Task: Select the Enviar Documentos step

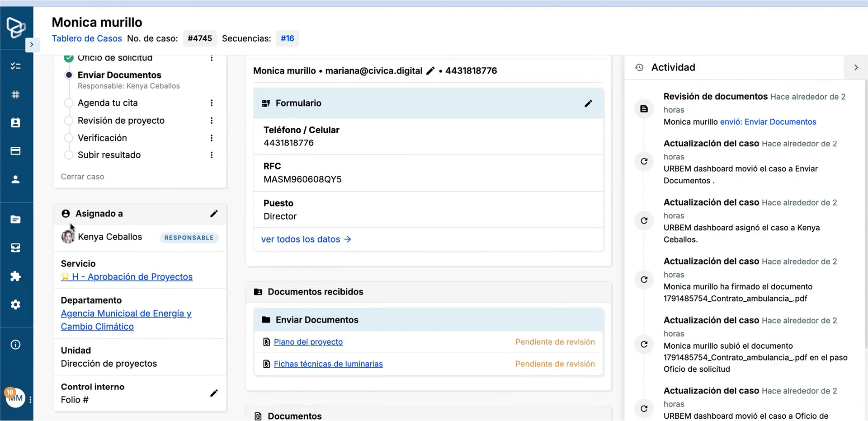Action: click(119, 75)
